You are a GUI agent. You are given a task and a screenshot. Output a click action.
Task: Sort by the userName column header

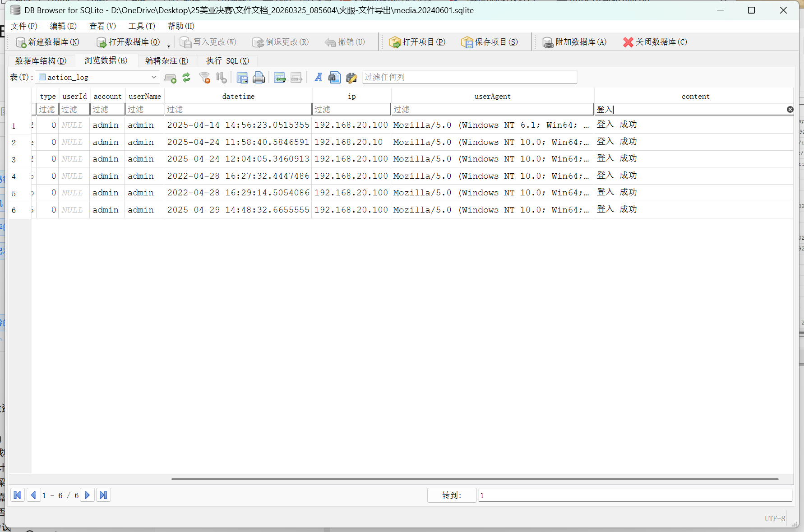pyautogui.click(x=145, y=96)
